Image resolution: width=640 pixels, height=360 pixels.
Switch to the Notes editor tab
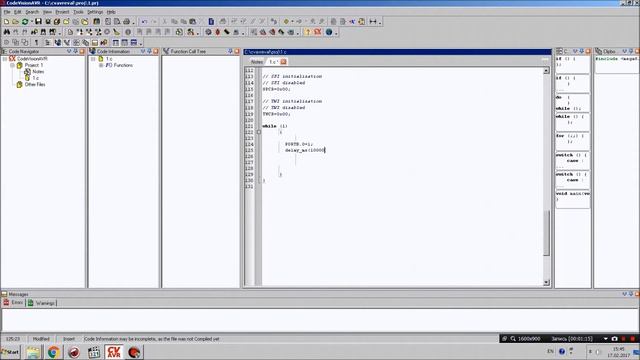point(256,62)
